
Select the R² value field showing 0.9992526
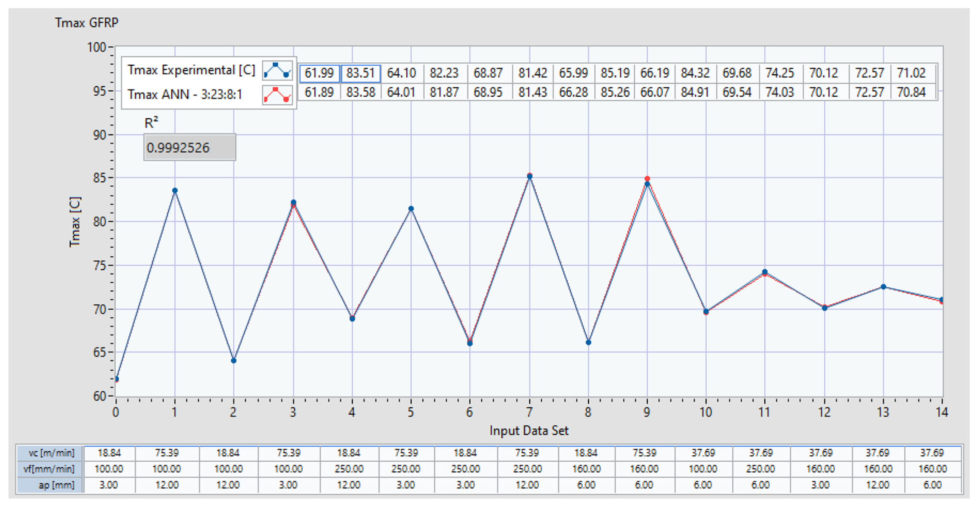(189, 147)
